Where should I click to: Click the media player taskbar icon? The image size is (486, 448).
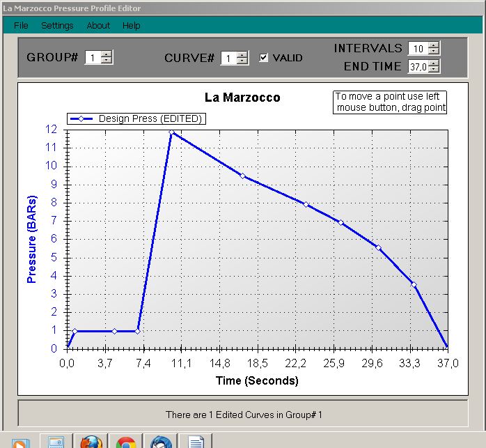click(x=21, y=442)
